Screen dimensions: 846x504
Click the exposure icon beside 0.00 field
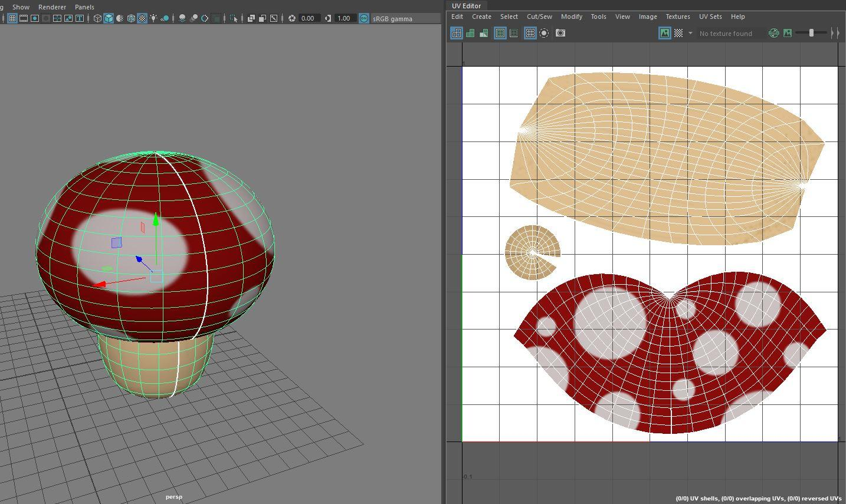pyautogui.click(x=291, y=18)
